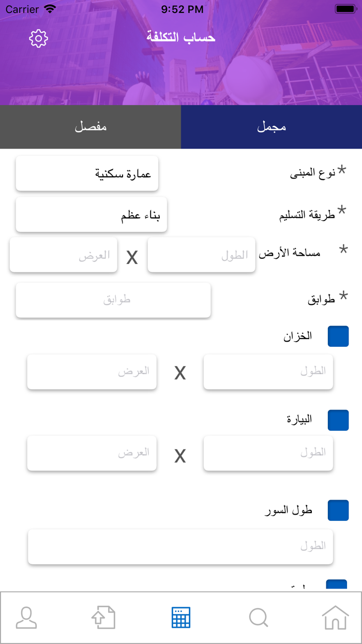Select the طوابق floors input field
Screen dimensions: 362x644
[x=113, y=300]
